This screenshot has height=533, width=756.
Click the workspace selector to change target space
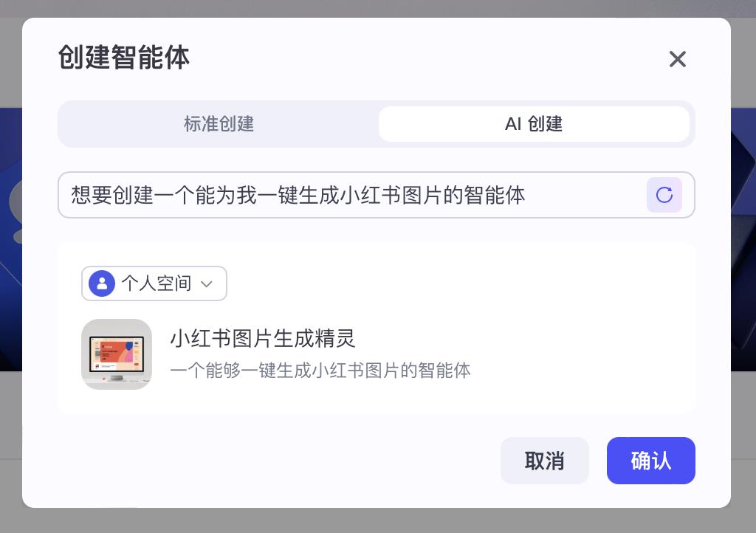[154, 283]
